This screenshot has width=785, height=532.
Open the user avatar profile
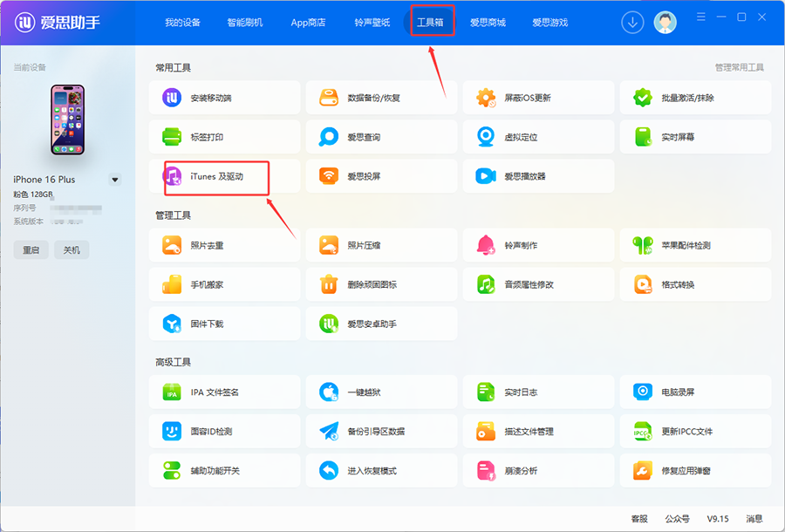666,23
